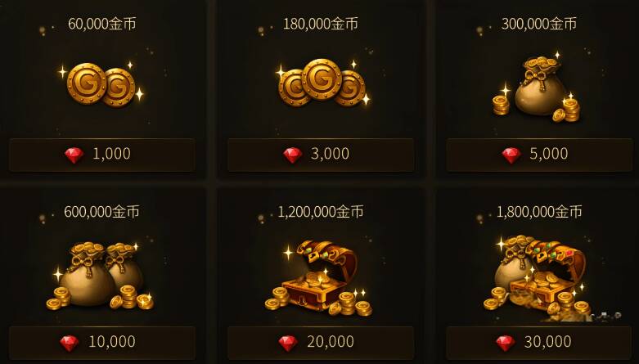This screenshot has width=639, height=364.
Task: Click the sack and treasure chest icon
Action: pyautogui.click(x=537, y=277)
